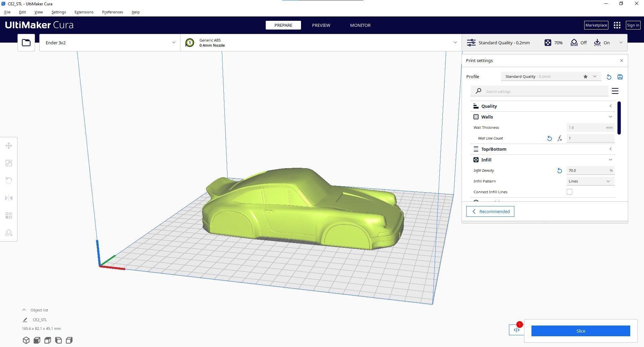644x347 pixels.
Task: Open the Standard Quality profile dropdown
Action: tap(551, 77)
